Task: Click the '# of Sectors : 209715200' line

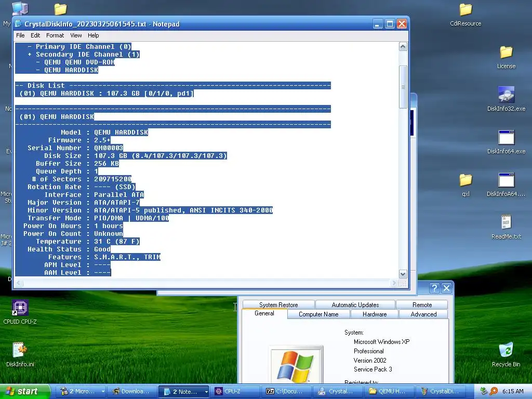Action: (x=82, y=179)
